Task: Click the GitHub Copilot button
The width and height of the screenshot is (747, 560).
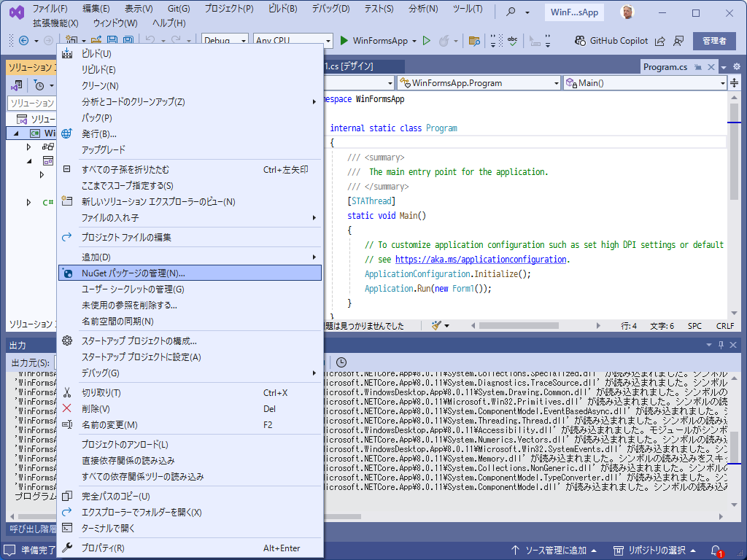Action: click(x=610, y=41)
